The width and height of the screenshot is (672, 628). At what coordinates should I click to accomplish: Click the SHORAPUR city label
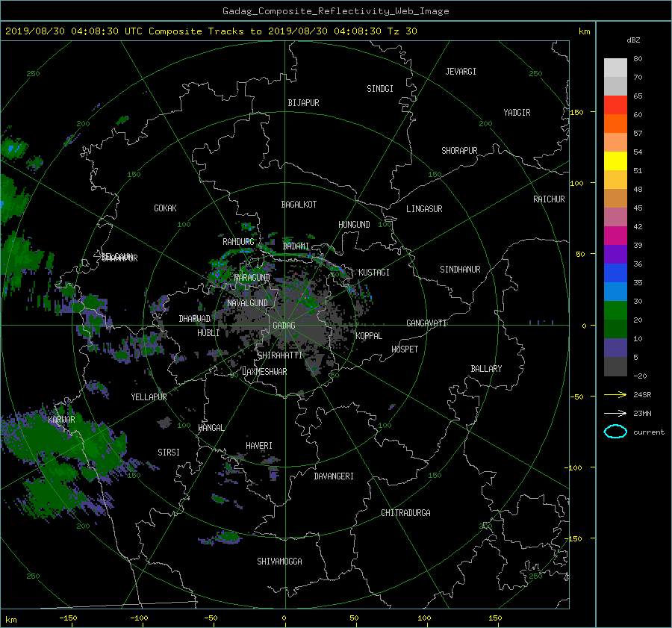click(459, 151)
